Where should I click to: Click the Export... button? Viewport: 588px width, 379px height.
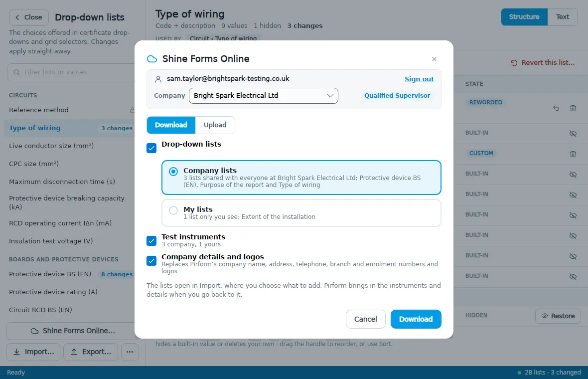pyautogui.click(x=91, y=352)
